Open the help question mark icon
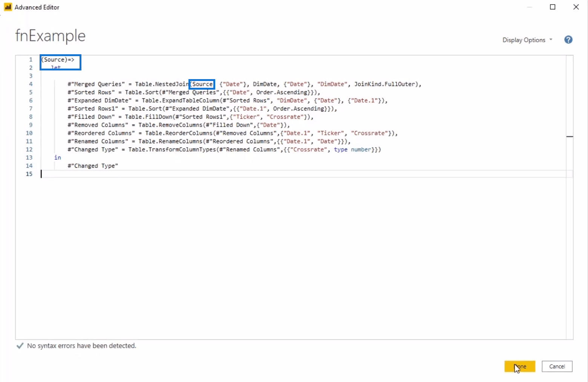 click(x=568, y=40)
